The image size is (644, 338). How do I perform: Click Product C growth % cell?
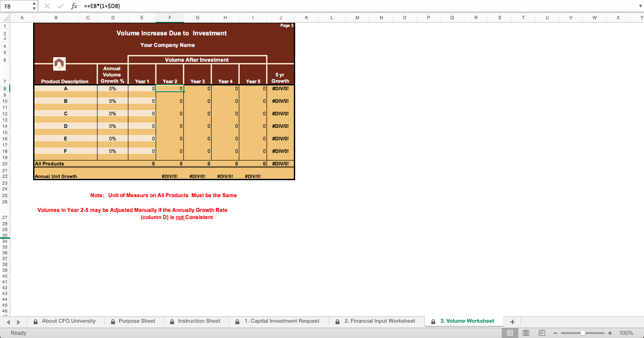113,114
